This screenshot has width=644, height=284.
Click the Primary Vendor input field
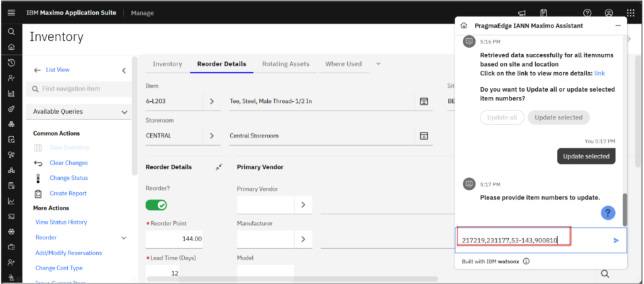265,204
